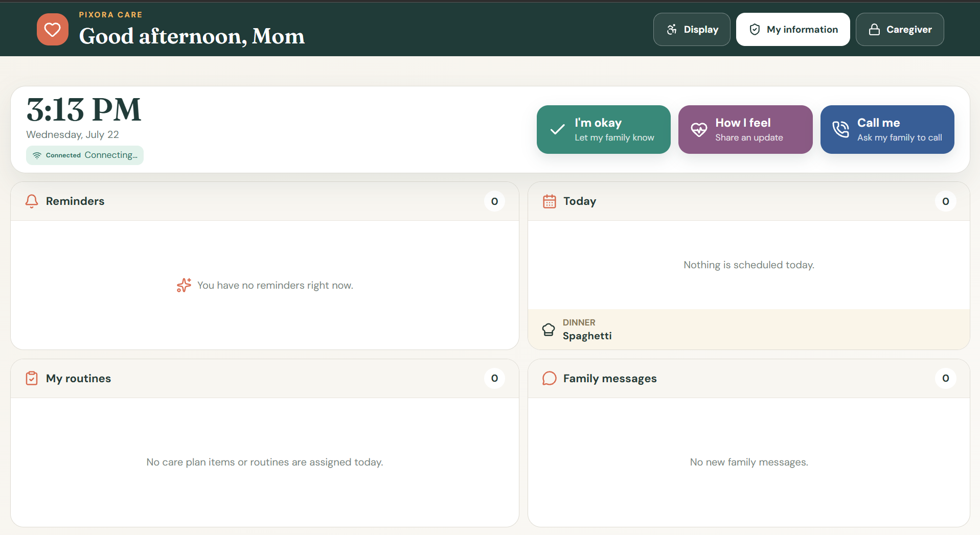The width and height of the screenshot is (980, 535).
Task: Tap Call me to request a call
Action: tap(887, 130)
